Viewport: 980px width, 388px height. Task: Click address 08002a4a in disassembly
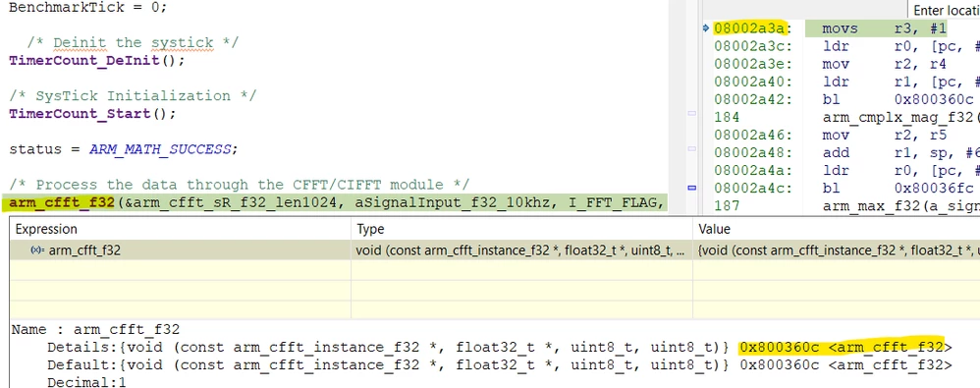click(x=752, y=171)
